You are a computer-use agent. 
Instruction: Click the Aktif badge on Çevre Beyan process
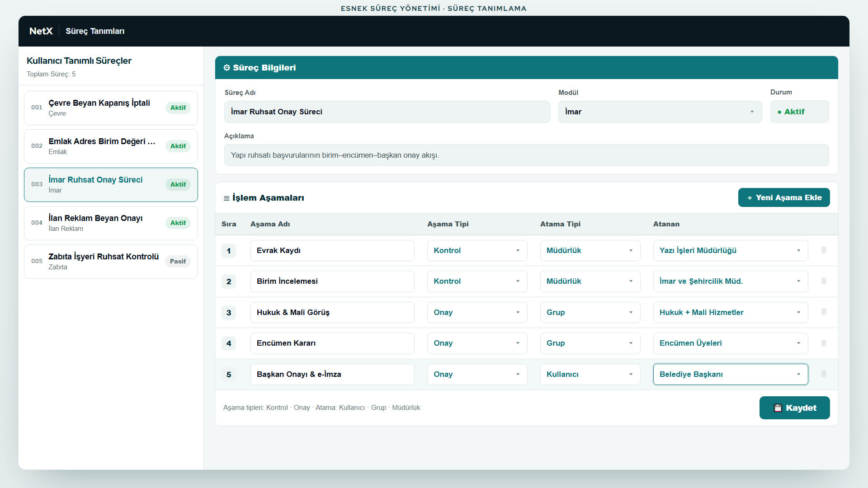(178, 108)
